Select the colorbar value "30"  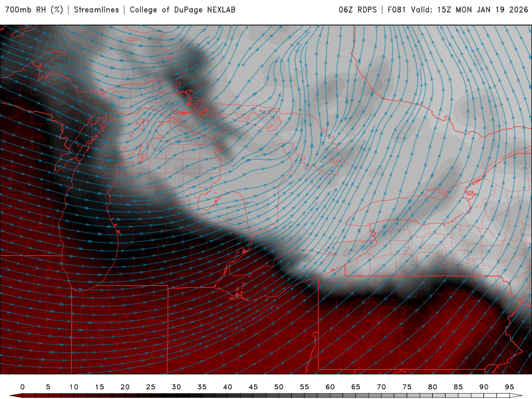pyautogui.click(x=176, y=387)
